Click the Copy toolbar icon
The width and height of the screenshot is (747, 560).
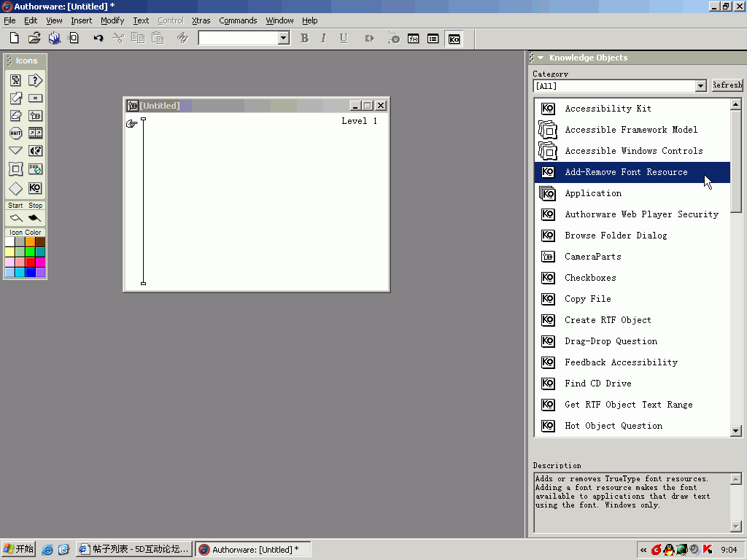pyautogui.click(x=138, y=38)
